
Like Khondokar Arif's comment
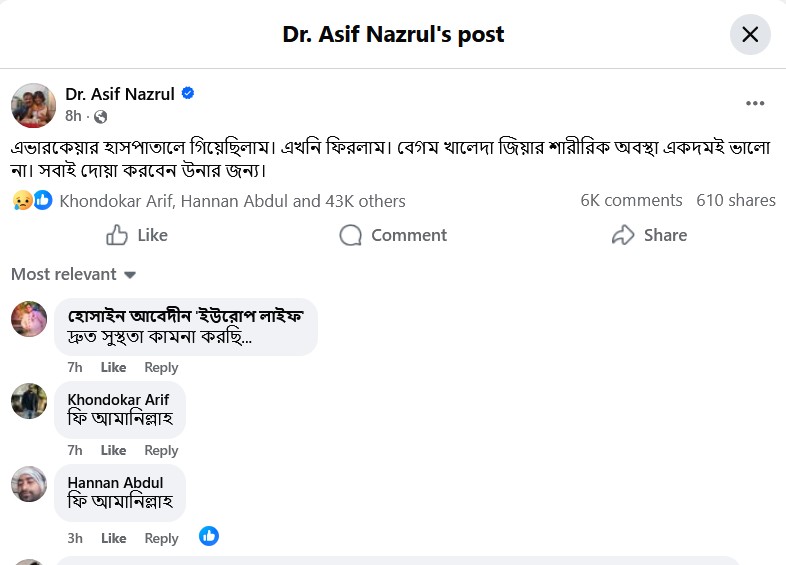pos(113,450)
